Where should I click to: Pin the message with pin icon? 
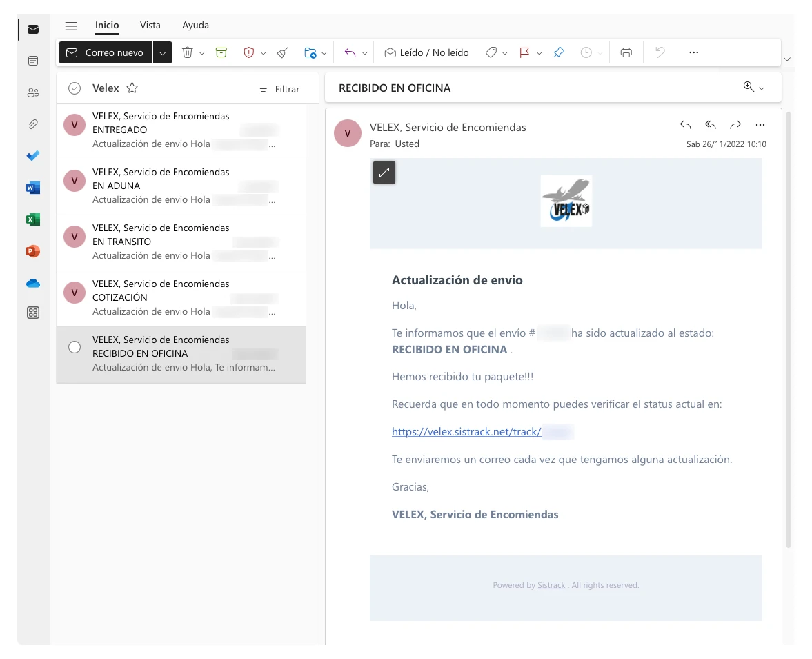pos(559,52)
